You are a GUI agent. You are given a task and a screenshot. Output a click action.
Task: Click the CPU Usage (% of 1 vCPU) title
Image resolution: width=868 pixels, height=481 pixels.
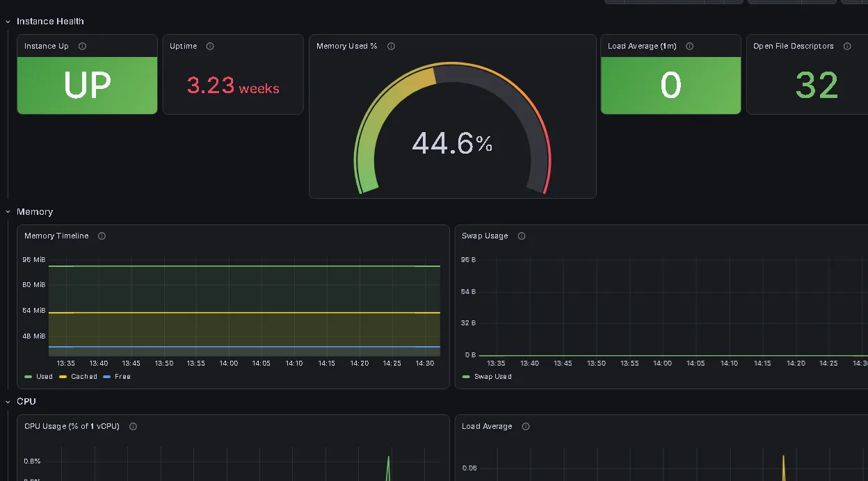pos(72,427)
